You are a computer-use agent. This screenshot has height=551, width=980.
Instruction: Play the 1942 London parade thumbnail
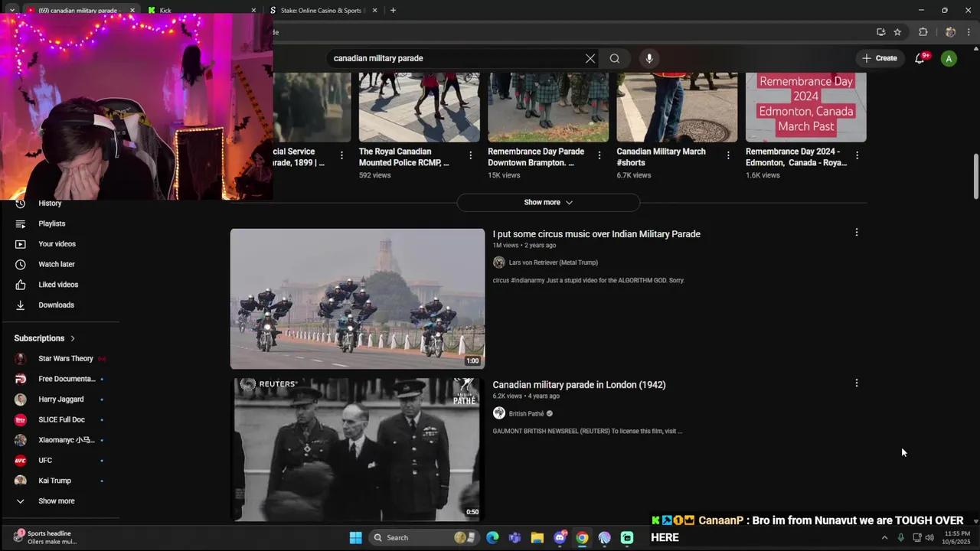358,449
